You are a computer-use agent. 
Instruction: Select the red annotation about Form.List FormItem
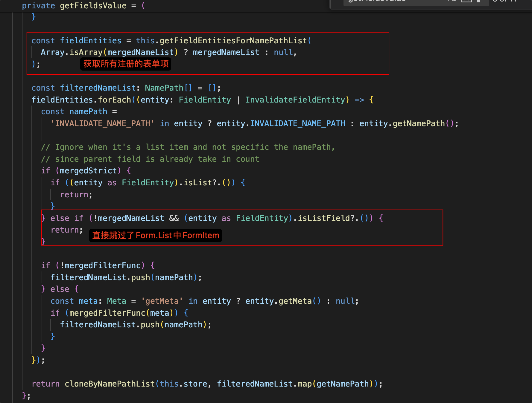pyautogui.click(x=156, y=236)
